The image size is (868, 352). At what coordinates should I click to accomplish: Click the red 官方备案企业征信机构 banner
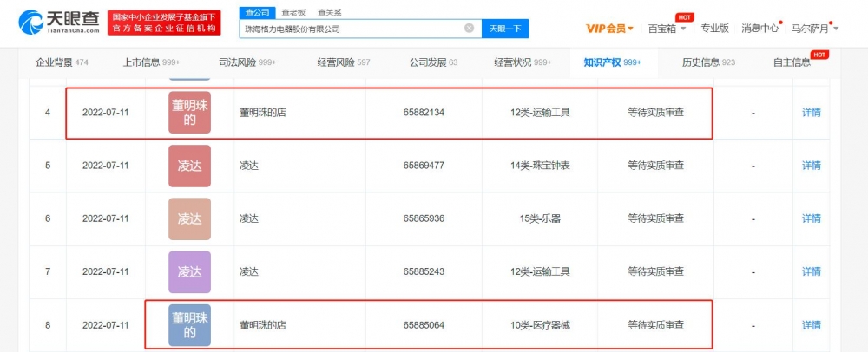coord(164,23)
